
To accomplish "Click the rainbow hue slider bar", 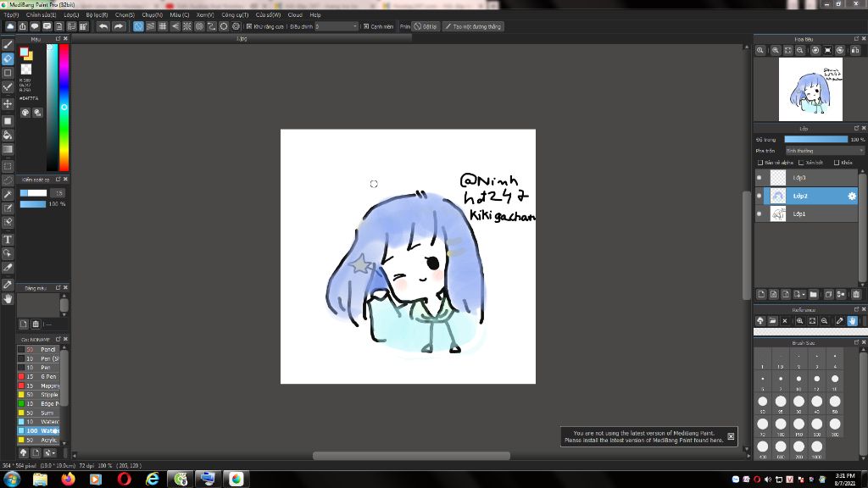I will tap(64, 108).
